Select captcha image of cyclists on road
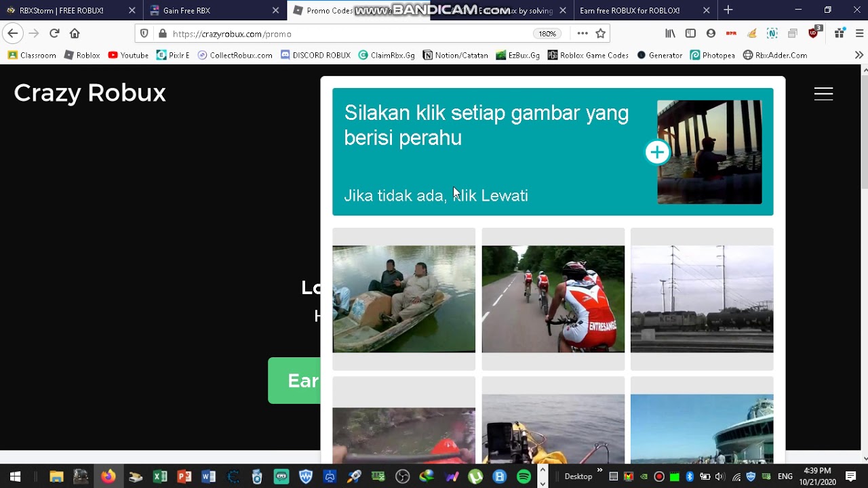The height and width of the screenshot is (488, 868). pos(553,299)
